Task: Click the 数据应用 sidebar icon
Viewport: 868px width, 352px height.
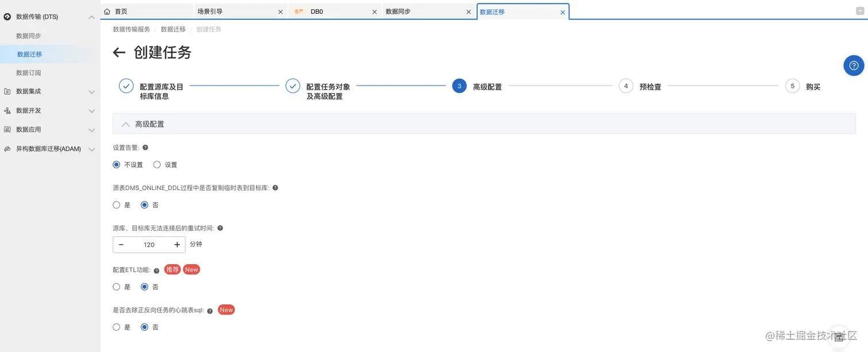Action: click(7, 129)
